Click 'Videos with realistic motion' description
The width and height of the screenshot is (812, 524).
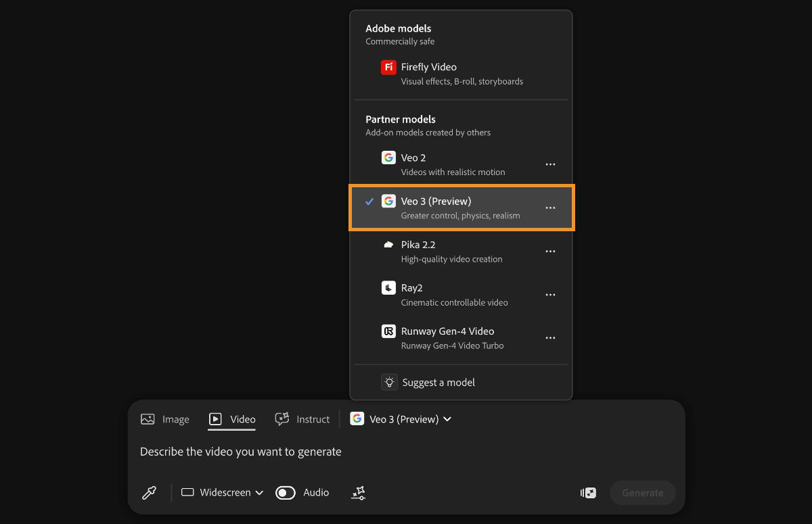[x=453, y=172]
